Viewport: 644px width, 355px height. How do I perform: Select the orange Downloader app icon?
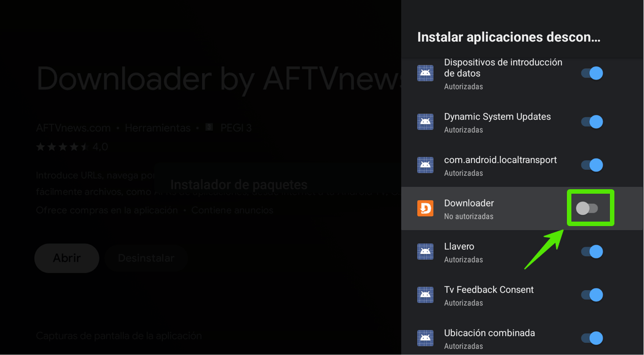(425, 209)
